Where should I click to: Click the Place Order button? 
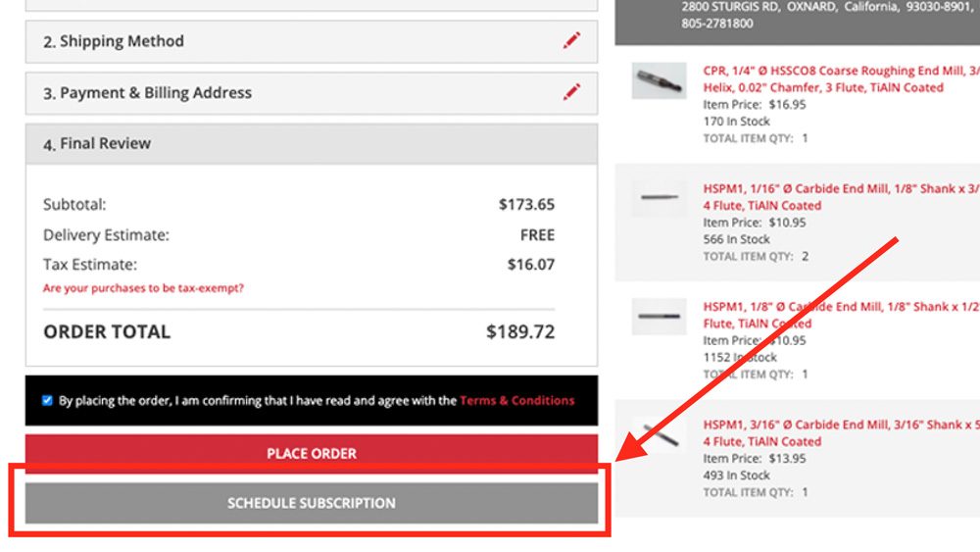(x=312, y=453)
